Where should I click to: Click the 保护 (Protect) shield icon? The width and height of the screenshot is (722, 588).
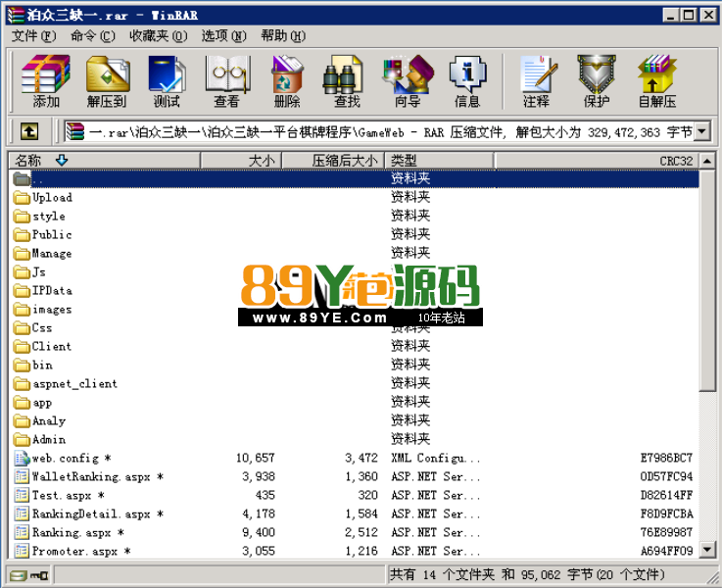point(597,81)
